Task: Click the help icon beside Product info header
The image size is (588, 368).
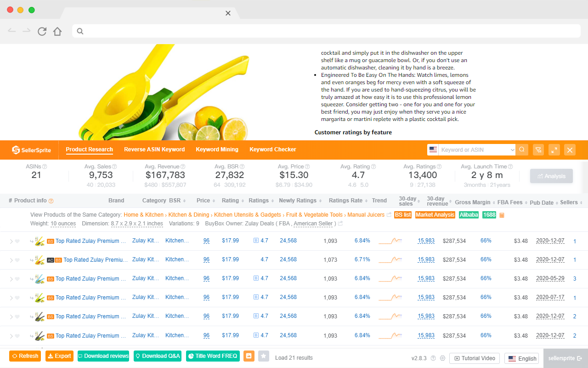Action: tap(51, 201)
